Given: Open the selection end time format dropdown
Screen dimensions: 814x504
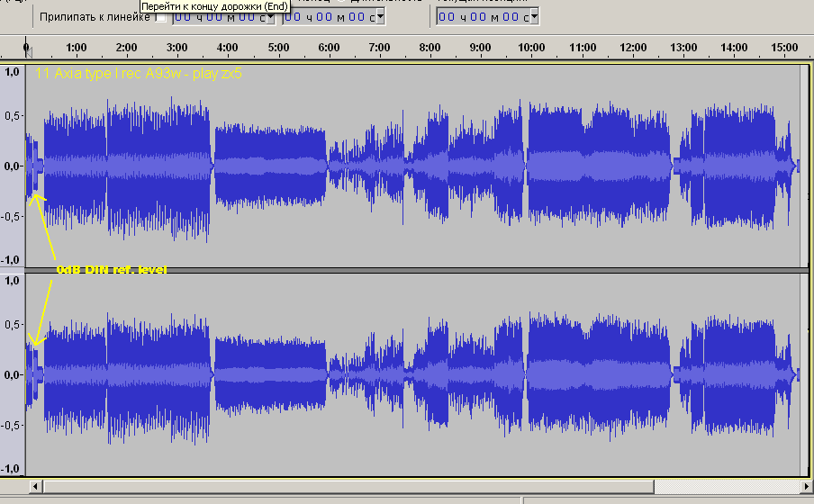Looking at the screenshot, I should (x=381, y=16).
